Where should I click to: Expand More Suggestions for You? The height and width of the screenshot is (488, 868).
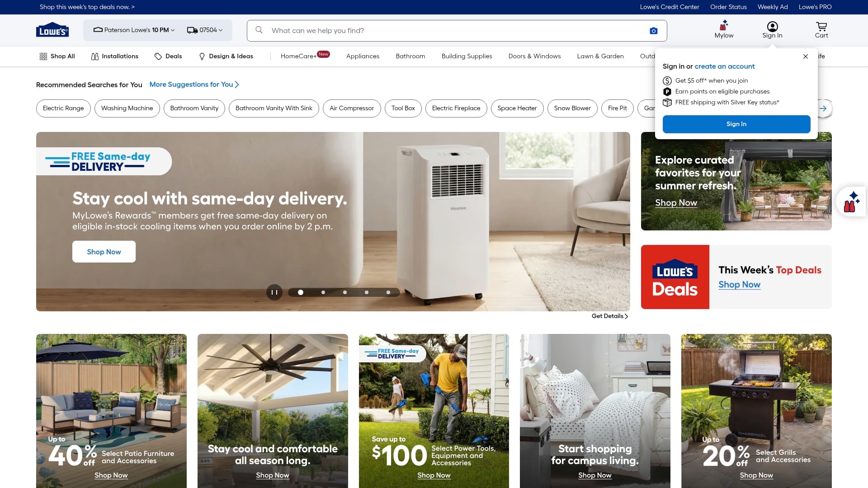click(x=194, y=84)
